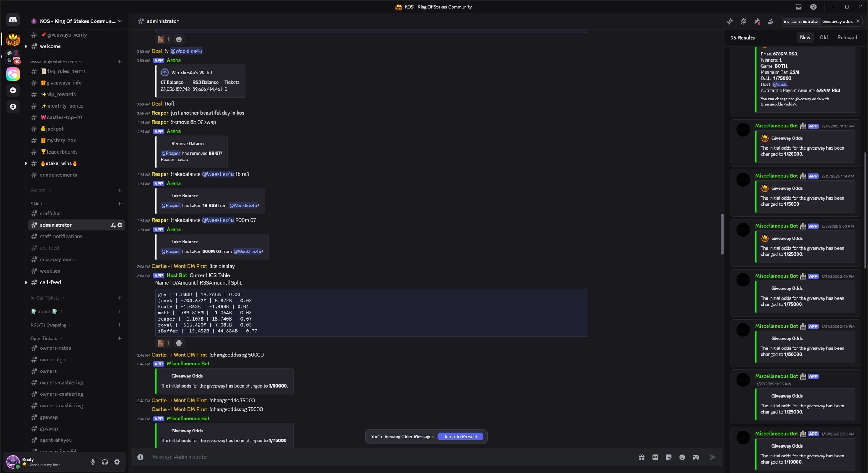
Task: Open the Inbox icon in title bar
Action: point(798,7)
